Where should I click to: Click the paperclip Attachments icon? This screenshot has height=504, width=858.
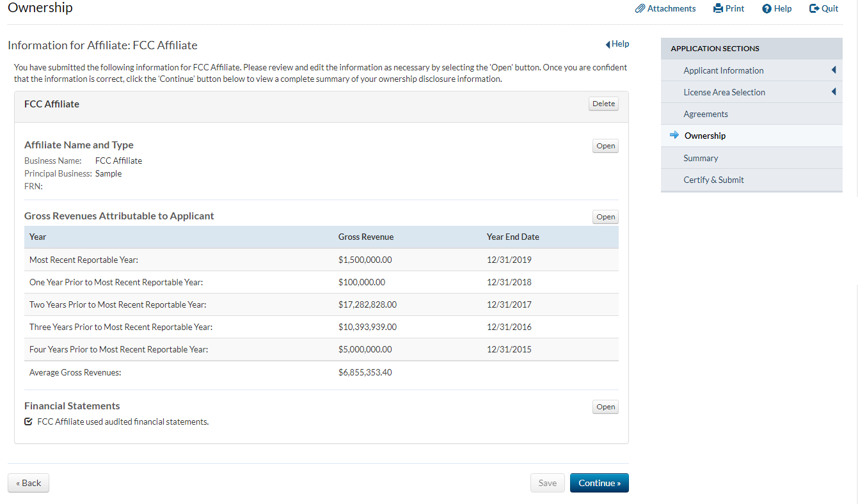tap(640, 9)
